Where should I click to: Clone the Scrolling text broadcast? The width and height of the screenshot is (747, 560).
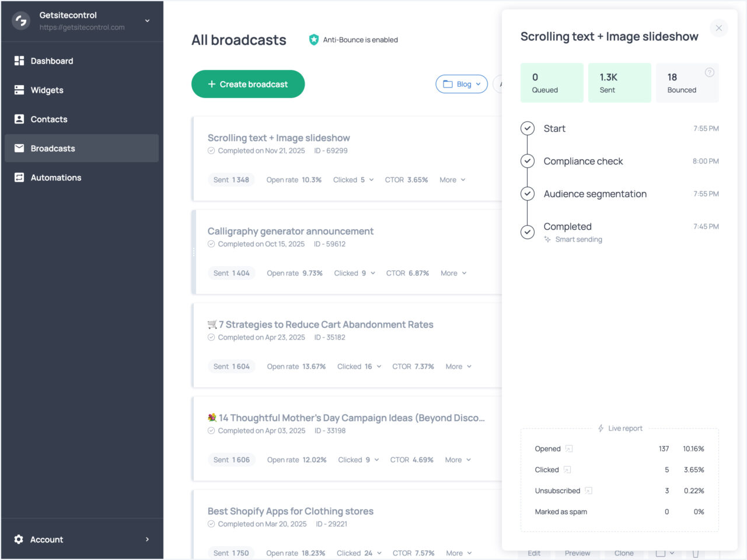pyautogui.click(x=623, y=554)
